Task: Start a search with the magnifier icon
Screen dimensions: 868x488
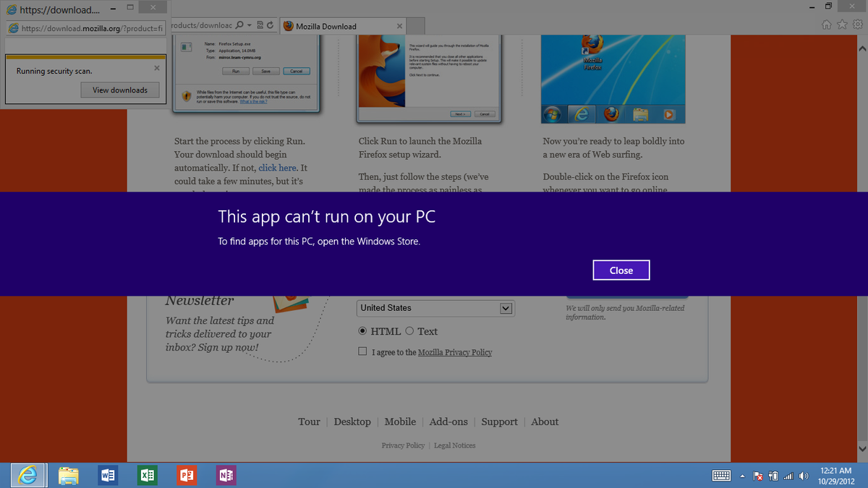Action: pyautogui.click(x=239, y=24)
